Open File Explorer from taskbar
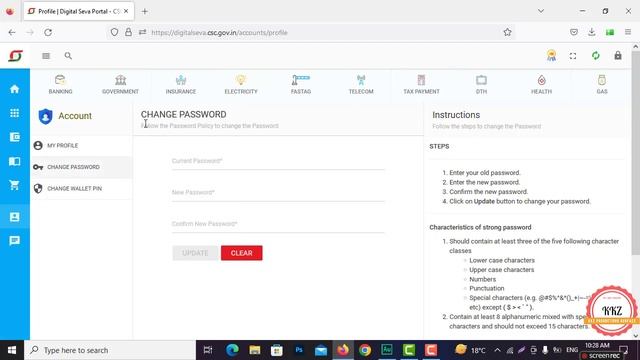This screenshot has height=360, width=640. (255, 350)
